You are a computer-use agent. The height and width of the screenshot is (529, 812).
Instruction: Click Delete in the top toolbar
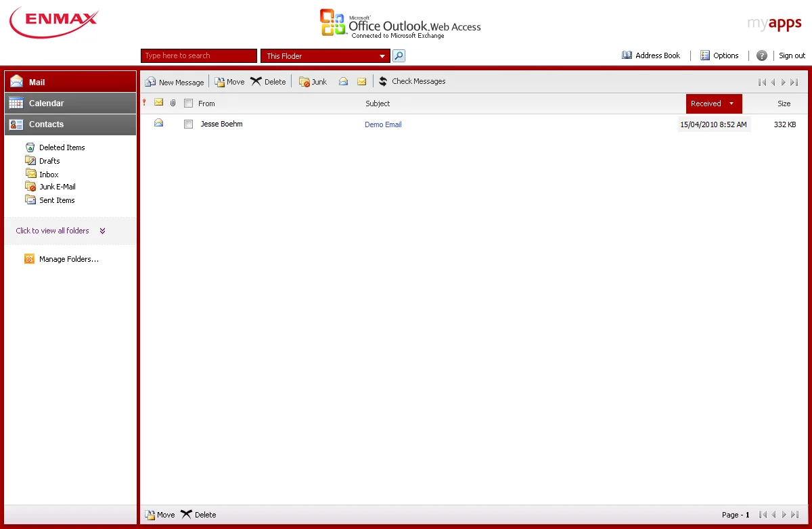click(x=268, y=82)
